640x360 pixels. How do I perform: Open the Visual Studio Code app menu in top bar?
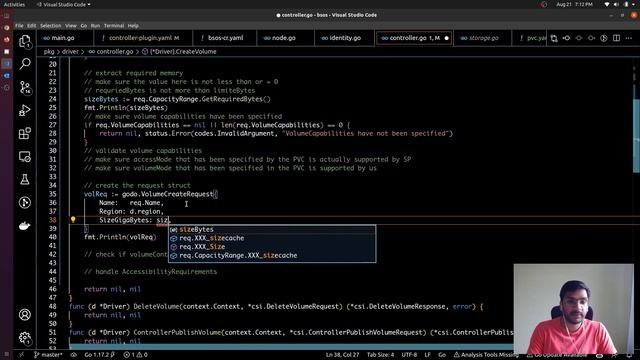tap(64, 4)
